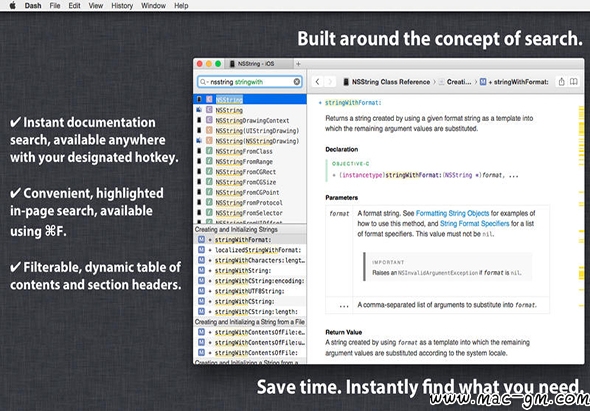Open the View menu
Viewport: 590px width, 411px height.
(96, 6)
